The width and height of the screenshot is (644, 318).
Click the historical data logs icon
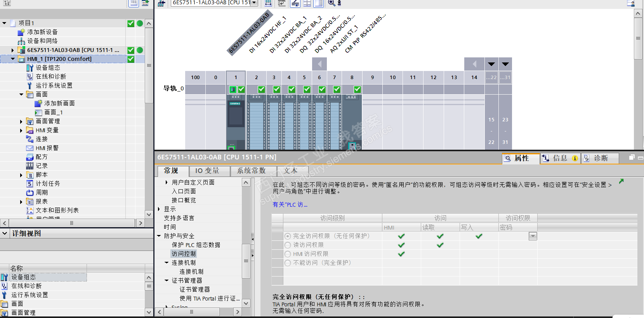[x=30, y=166]
